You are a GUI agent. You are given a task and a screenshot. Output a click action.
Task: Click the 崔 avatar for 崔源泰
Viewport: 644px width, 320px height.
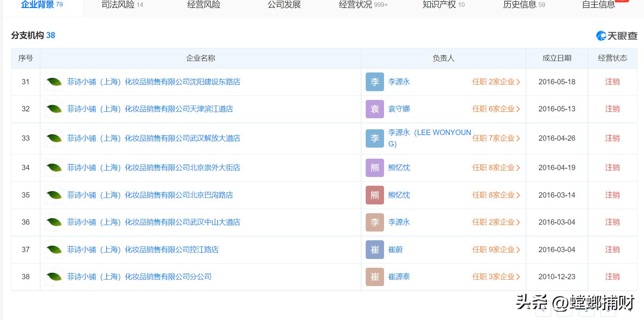(x=375, y=277)
